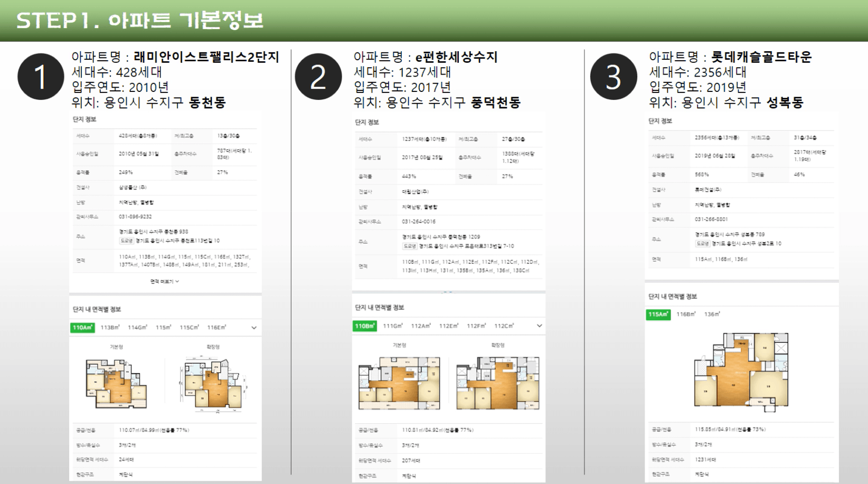Image resolution: width=868 pixels, height=484 pixels.
Task: Open the 115Am² floor plan in Lotte panel
Action: pos(741,373)
